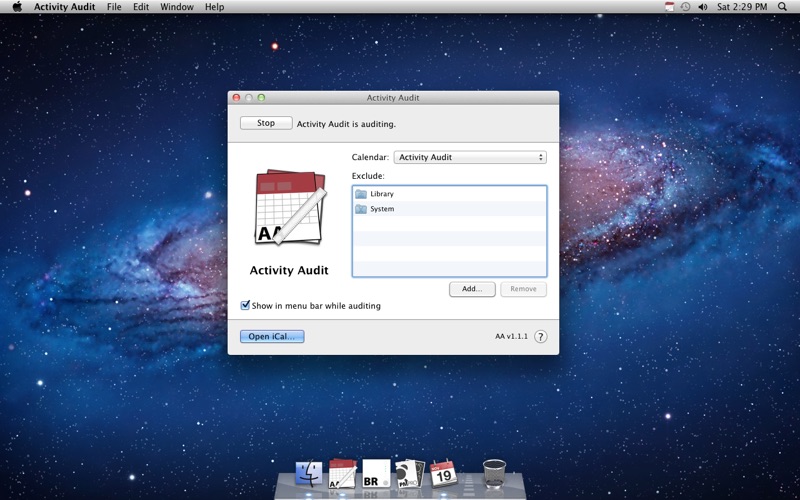
Task: Select System folder in Exclude list
Action: [449, 209]
